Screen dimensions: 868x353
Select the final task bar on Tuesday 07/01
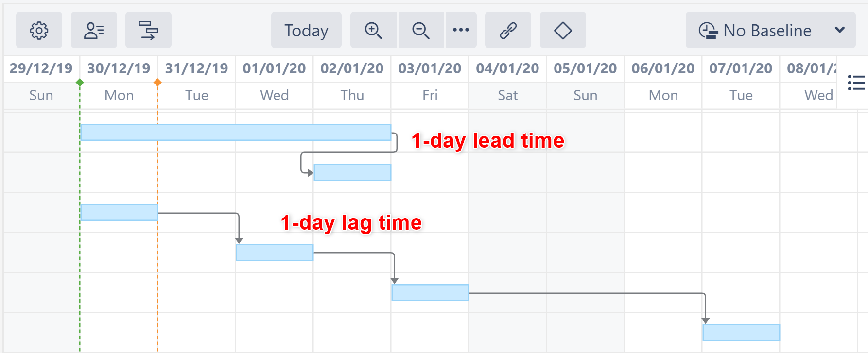pos(741,332)
